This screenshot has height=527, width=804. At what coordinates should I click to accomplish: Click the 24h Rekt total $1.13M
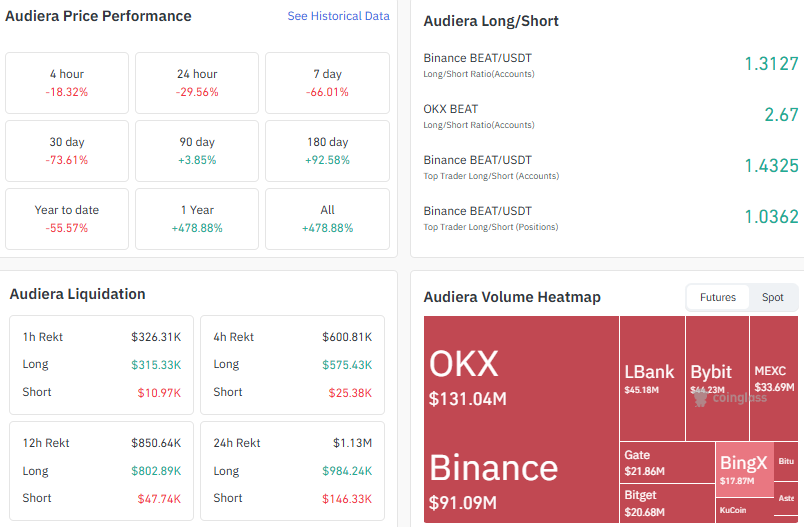tap(352, 443)
